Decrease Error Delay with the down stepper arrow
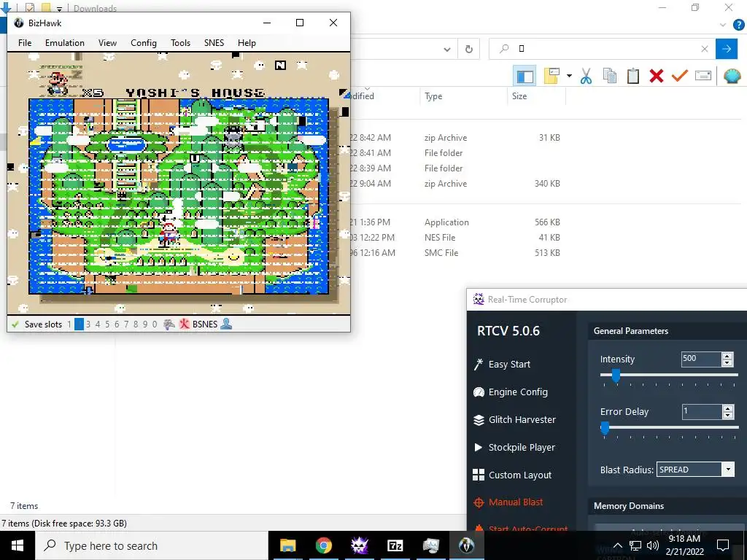Screen dimensions: 747x560 tap(727, 415)
